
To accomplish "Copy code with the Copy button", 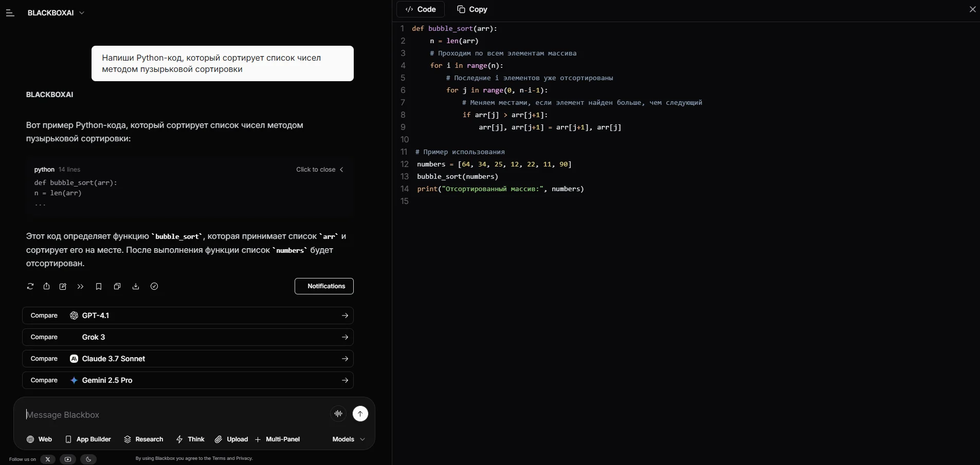I will click(x=472, y=9).
